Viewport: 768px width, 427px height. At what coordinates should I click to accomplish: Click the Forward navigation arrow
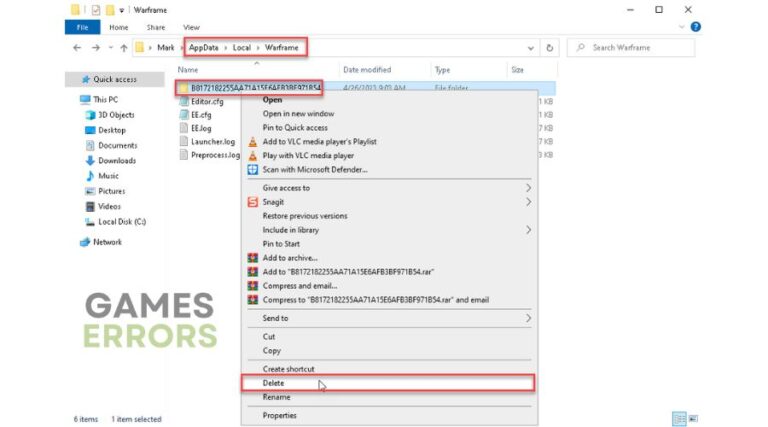[x=96, y=47]
